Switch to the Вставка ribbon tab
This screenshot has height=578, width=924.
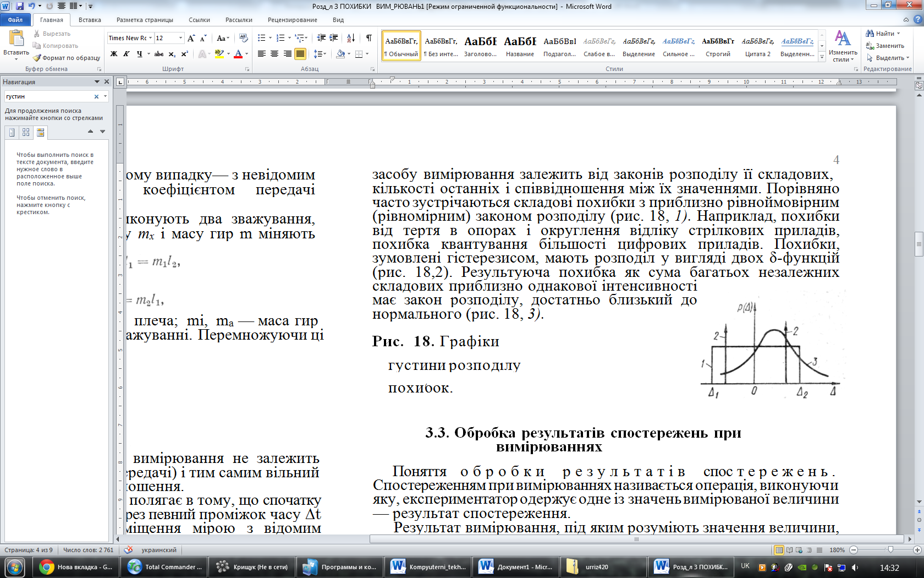click(x=90, y=20)
